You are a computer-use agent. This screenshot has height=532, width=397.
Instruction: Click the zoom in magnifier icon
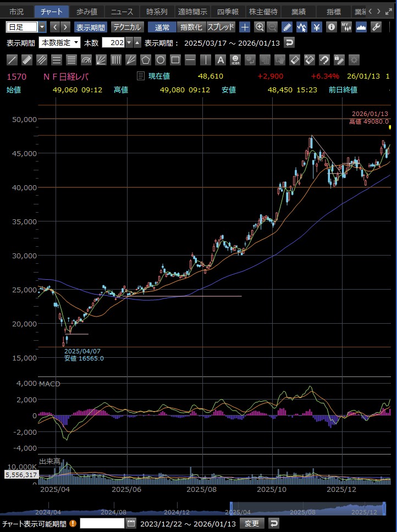tap(260, 27)
